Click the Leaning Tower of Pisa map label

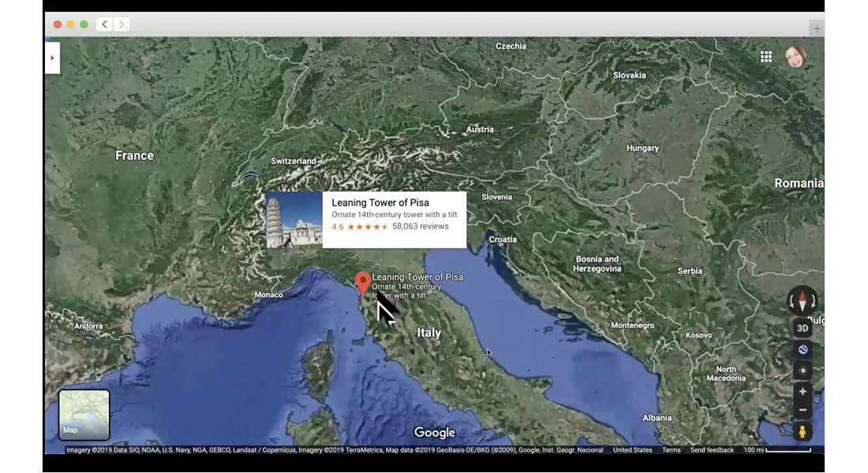tap(417, 277)
